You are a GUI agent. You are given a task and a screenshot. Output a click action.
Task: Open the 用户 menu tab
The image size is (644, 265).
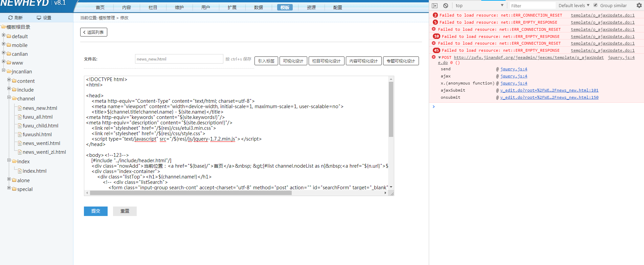[206, 7]
